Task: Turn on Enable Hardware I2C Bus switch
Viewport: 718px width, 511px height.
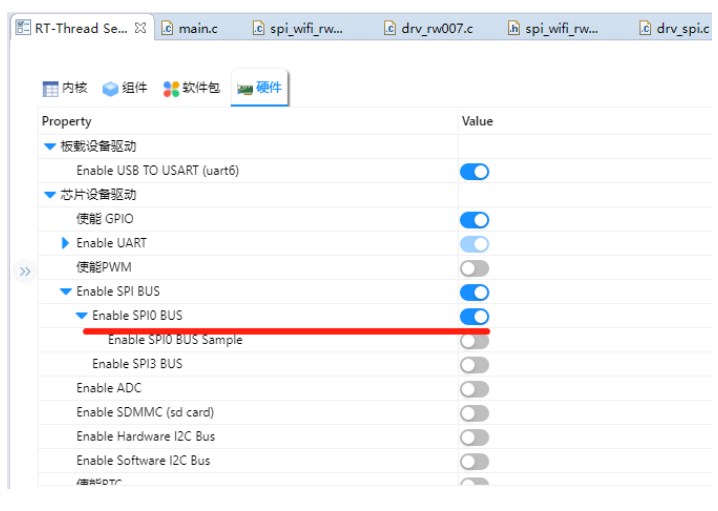Action: [x=474, y=438]
